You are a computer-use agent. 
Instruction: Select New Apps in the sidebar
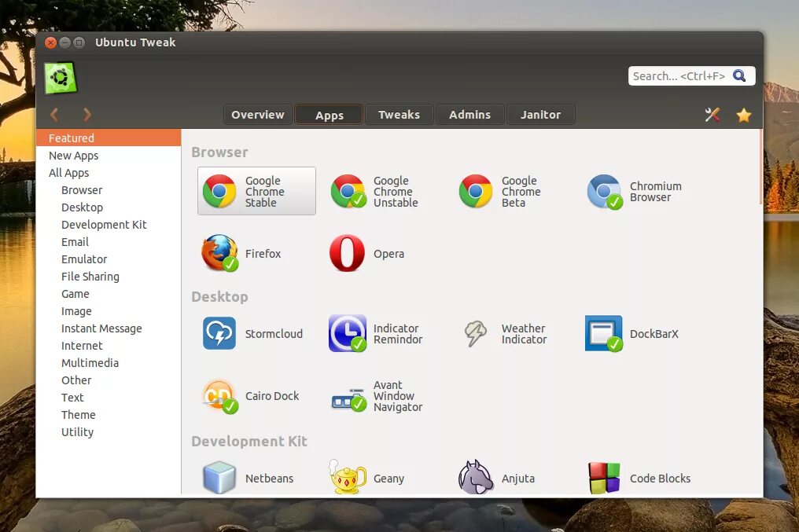click(x=109, y=156)
